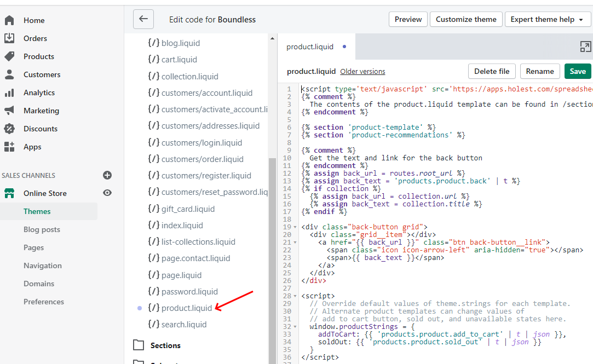Expand the Sections folder
Viewport: 593px width, 364px height.
(139, 345)
